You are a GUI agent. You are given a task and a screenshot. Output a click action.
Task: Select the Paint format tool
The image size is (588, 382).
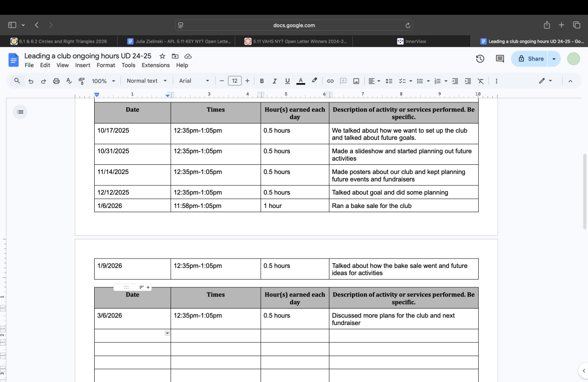(x=82, y=81)
